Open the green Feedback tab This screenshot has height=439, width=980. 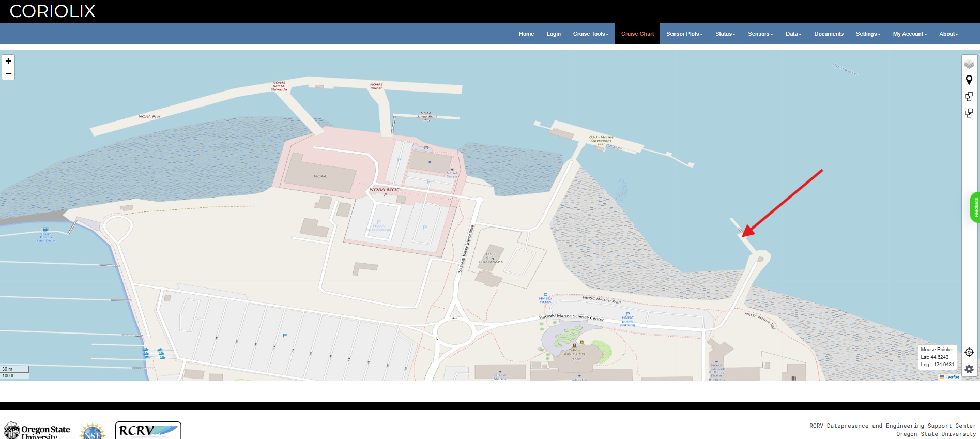[x=975, y=207]
